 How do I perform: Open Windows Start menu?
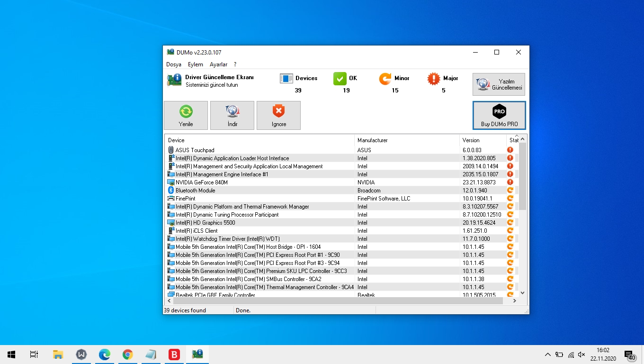pos(11,355)
